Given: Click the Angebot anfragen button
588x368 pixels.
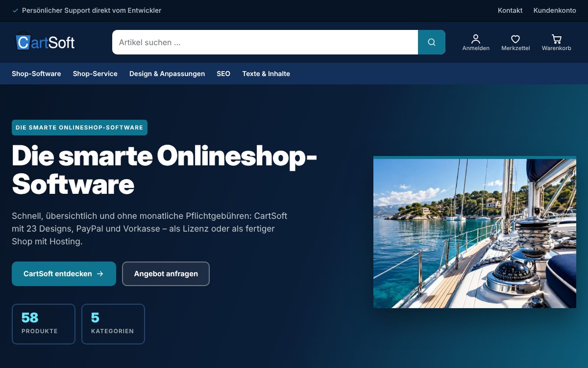Looking at the screenshot, I should (x=166, y=274).
